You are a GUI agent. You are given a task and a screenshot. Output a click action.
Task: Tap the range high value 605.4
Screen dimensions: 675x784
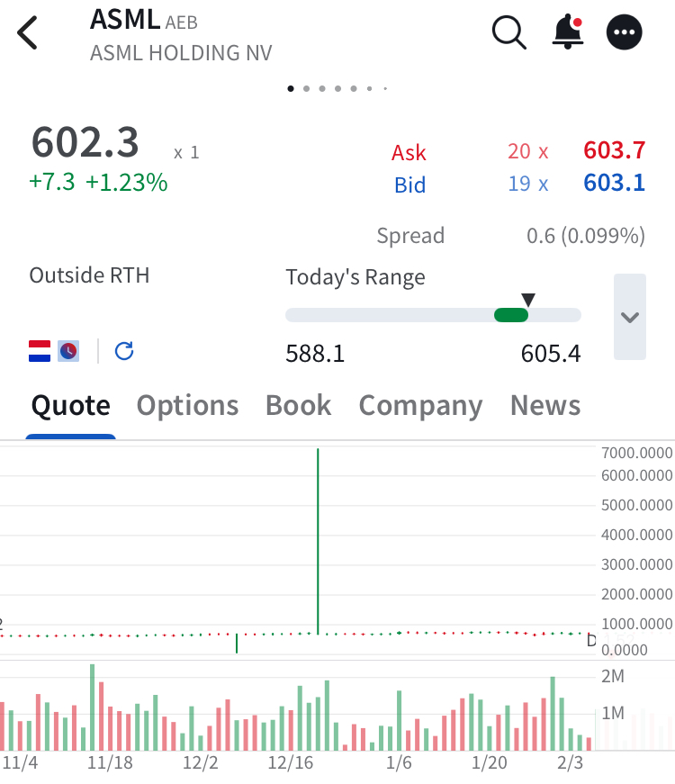(x=551, y=354)
